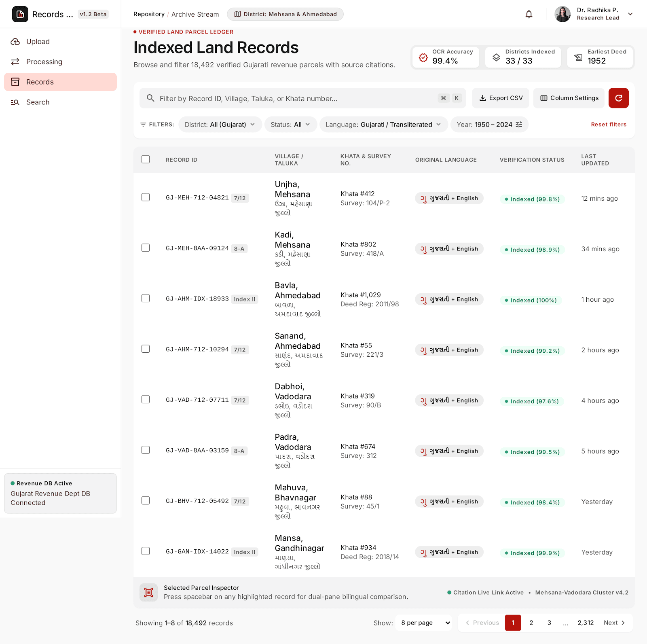Click record ID GJ-BHV-712-05492

[x=197, y=501]
